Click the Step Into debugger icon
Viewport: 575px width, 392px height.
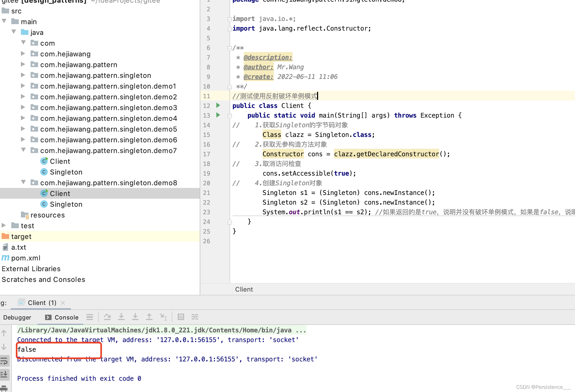coord(121,317)
